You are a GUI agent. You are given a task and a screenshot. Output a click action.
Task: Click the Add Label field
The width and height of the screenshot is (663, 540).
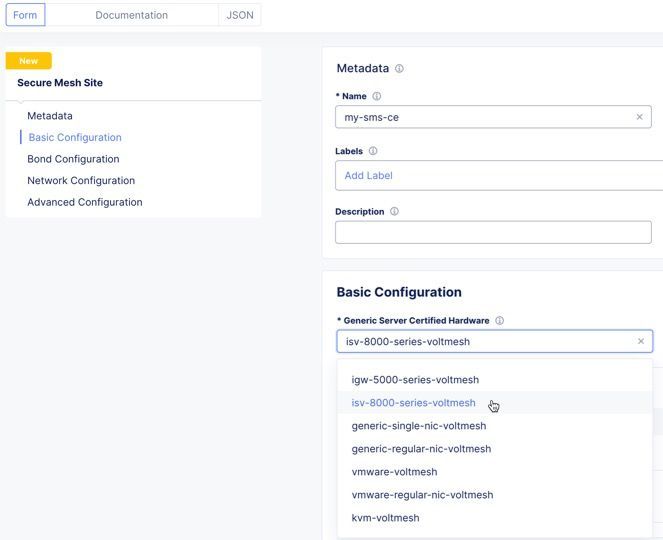click(498, 175)
